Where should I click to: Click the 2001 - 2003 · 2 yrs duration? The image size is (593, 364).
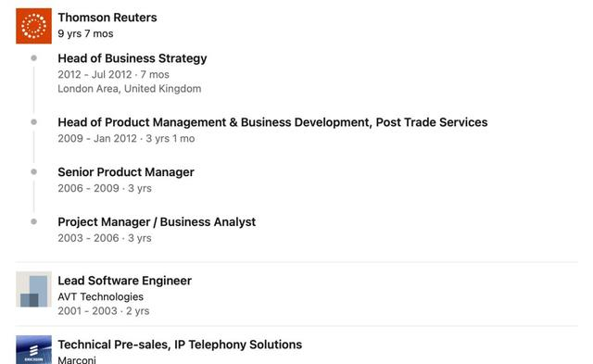[104, 310]
